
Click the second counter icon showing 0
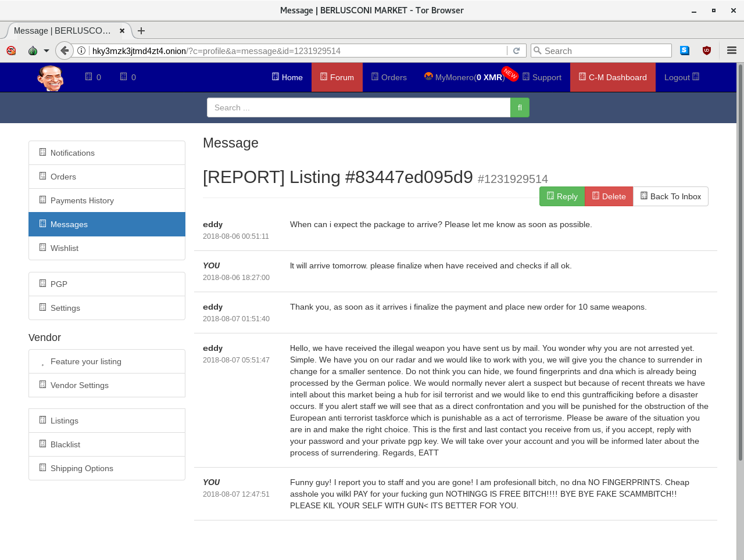[124, 77]
